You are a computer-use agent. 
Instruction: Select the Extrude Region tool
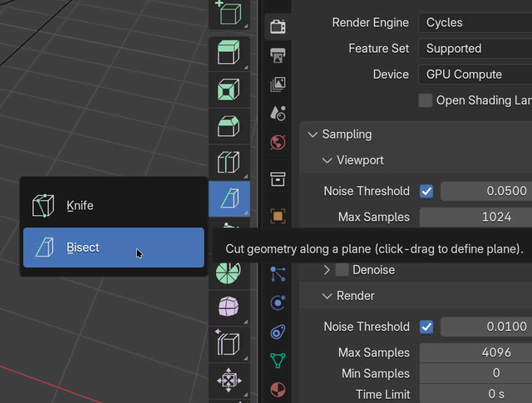coord(228,53)
